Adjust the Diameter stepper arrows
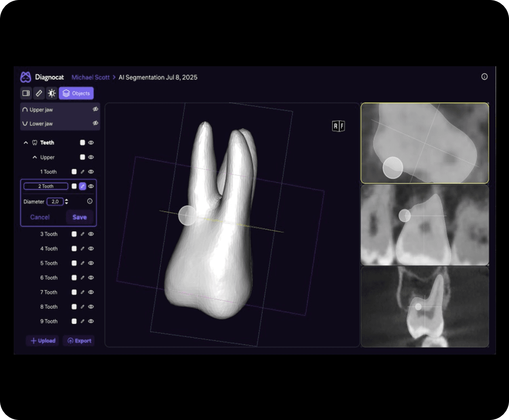509x420 pixels. 67,202
